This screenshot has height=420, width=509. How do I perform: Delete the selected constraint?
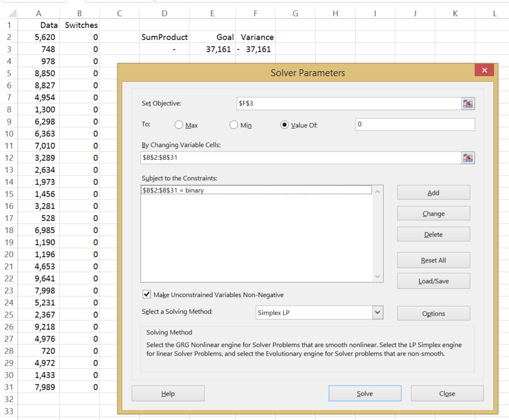pos(434,235)
